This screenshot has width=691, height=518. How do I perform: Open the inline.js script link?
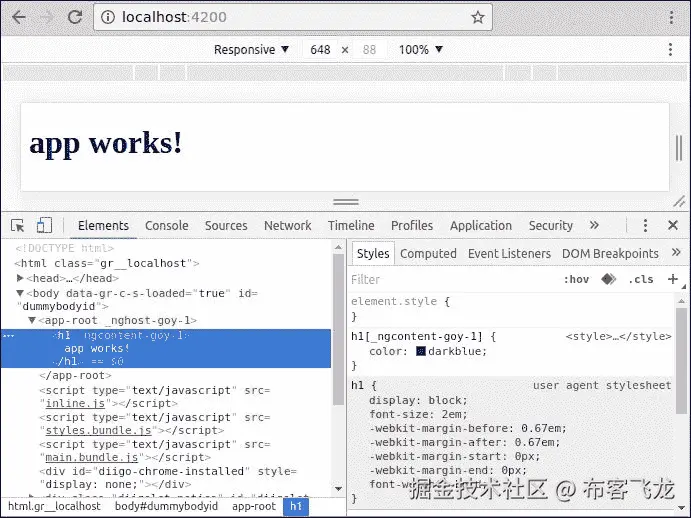click(x=75, y=403)
